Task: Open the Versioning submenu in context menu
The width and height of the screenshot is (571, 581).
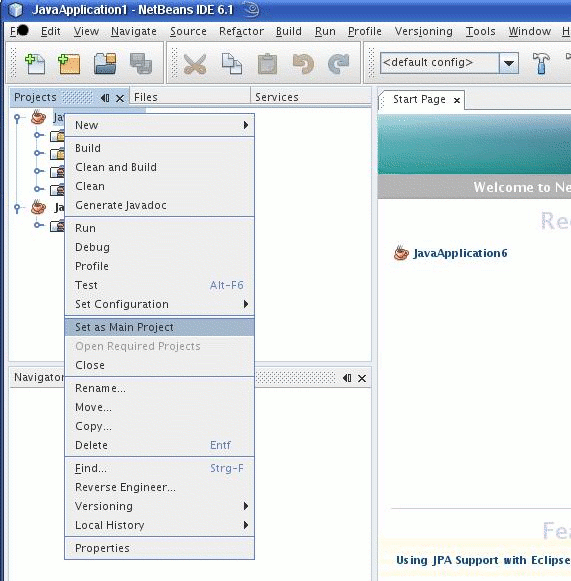Action: 159,506
